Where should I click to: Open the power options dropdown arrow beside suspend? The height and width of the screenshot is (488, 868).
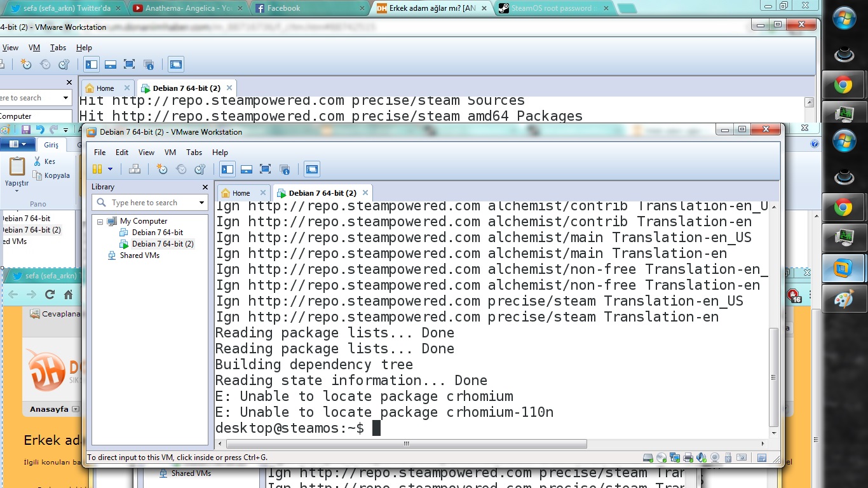click(110, 169)
